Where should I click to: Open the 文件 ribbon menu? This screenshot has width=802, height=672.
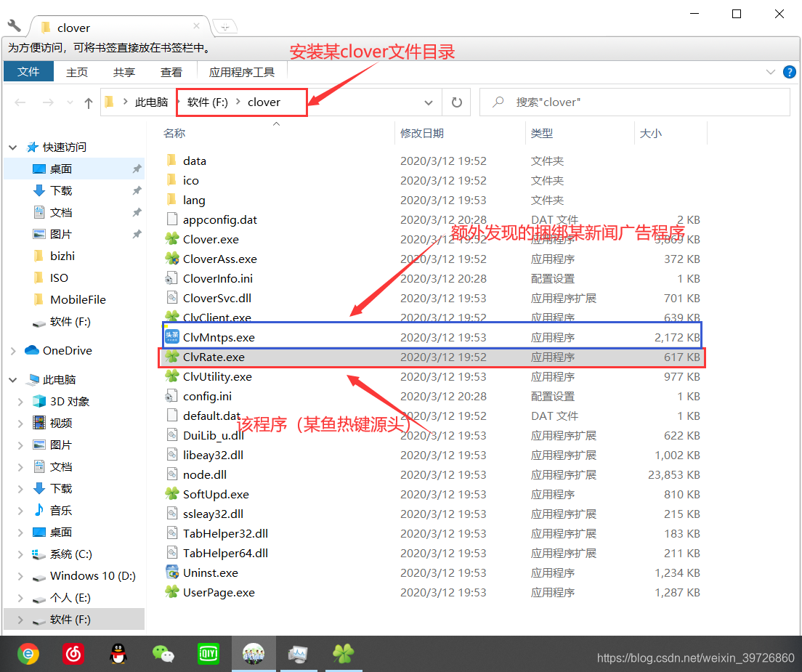point(28,72)
